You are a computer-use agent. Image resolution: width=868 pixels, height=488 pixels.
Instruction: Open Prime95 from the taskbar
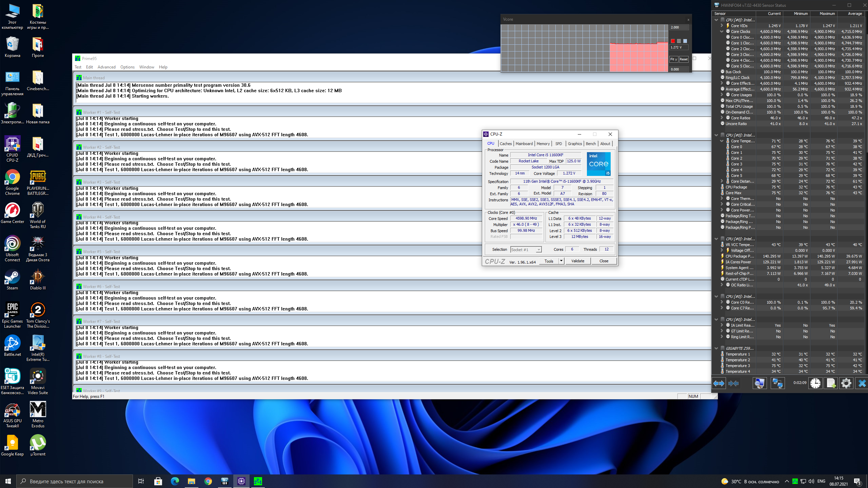click(258, 481)
